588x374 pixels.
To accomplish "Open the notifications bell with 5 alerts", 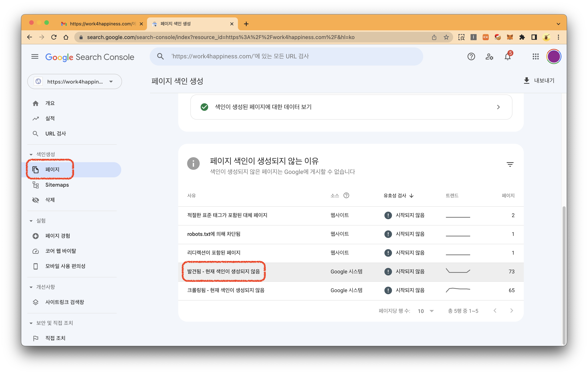I will 508,56.
